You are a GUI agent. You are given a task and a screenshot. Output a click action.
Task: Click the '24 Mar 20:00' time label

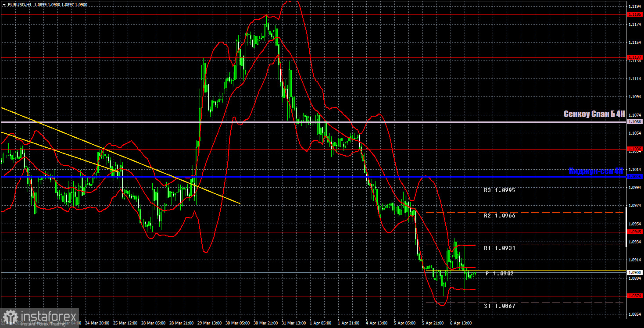pyautogui.click(x=97, y=323)
